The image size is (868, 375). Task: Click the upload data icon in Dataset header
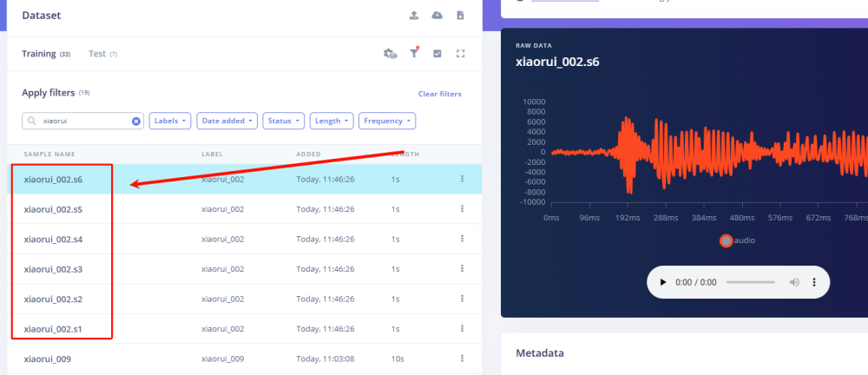pos(414,16)
